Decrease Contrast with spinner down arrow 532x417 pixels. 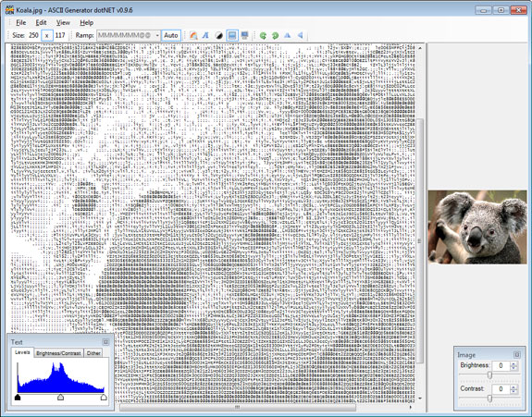(513, 391)
